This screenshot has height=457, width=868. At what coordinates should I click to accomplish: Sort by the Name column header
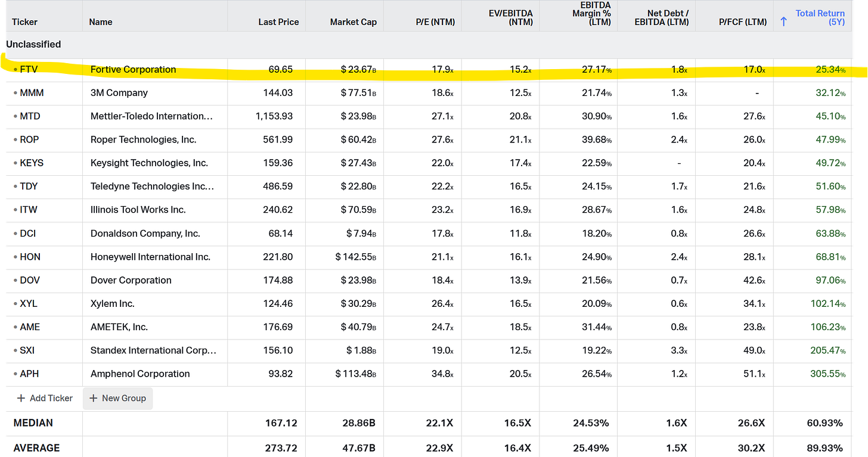tap(101, 22)
